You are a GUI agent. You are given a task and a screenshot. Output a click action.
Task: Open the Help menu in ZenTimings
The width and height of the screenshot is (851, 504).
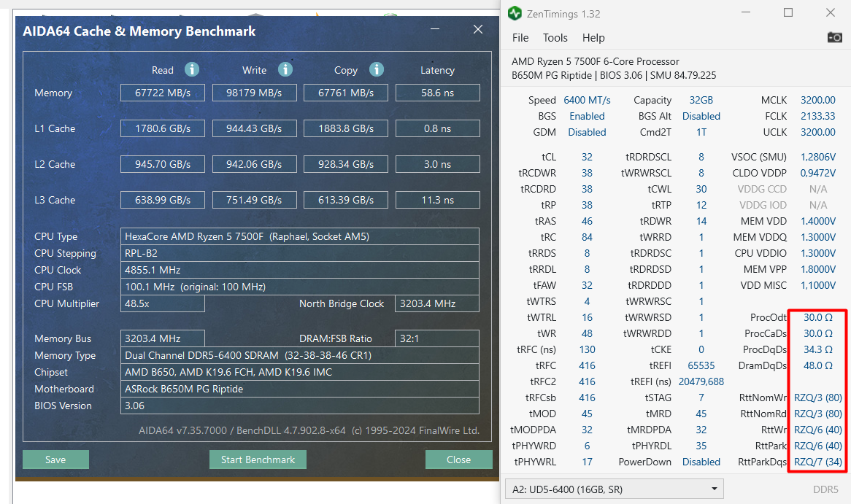click(x=593, y=37)
